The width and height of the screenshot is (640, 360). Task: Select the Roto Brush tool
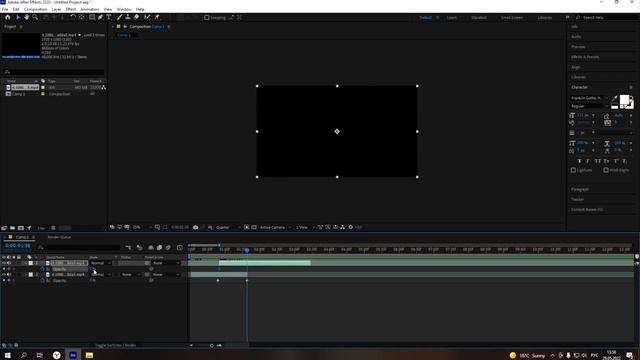pos(147,17)
